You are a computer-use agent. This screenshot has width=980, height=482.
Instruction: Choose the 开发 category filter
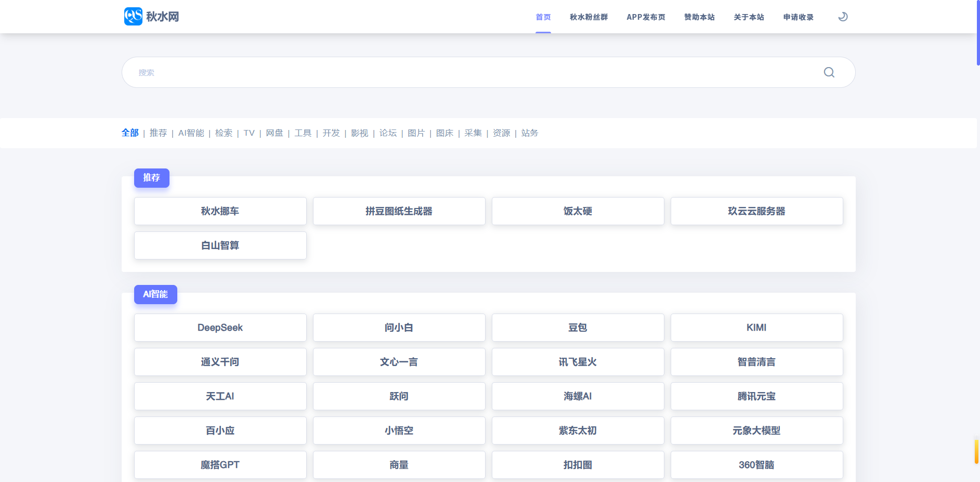[x=331, y=133]
